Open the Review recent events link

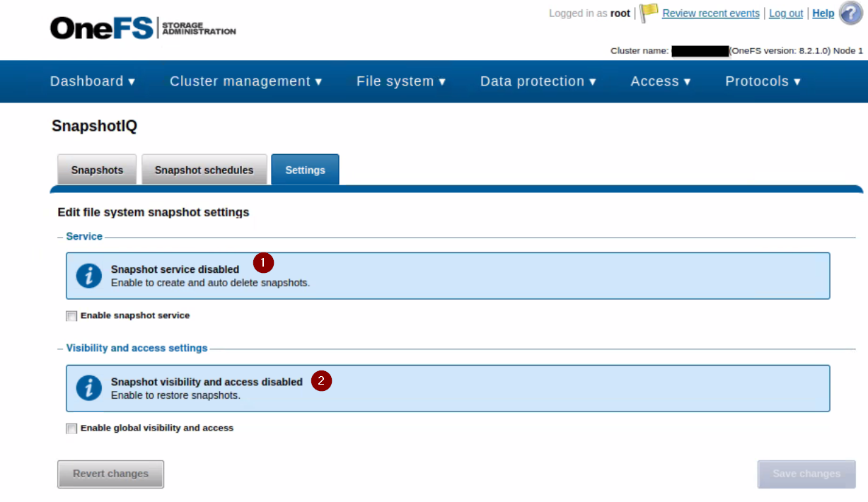711,13
